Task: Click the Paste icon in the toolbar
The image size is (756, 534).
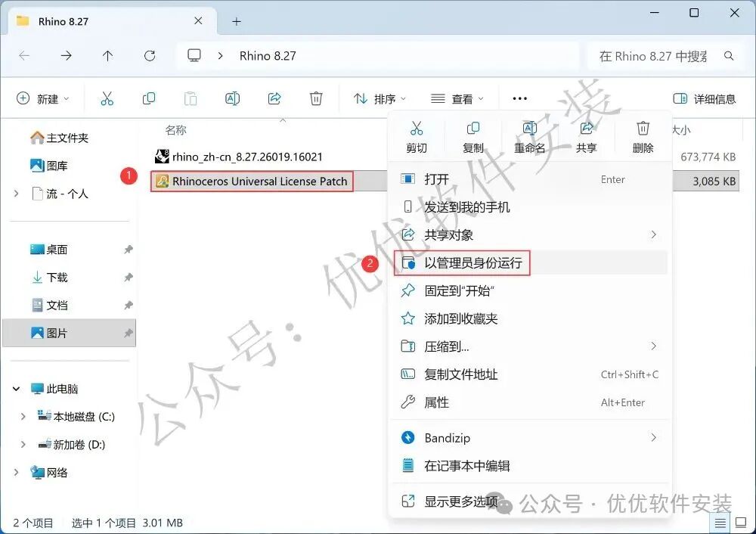Action: coord(191,99)
